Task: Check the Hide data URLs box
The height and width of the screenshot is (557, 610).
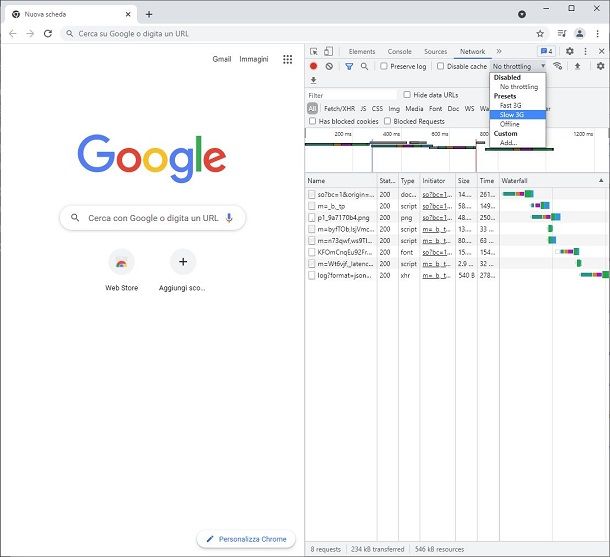Action: tap(407, 95)
